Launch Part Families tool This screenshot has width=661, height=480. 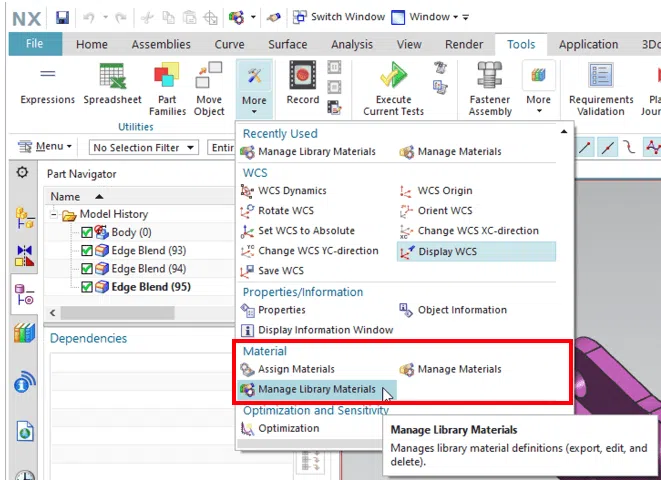pyautogui.click(x=167, y=89)
